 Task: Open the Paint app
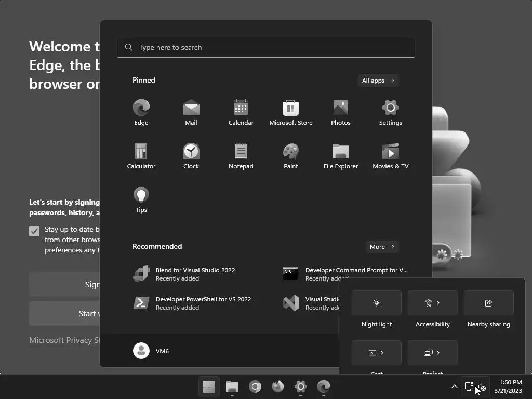tap(291, 156)
